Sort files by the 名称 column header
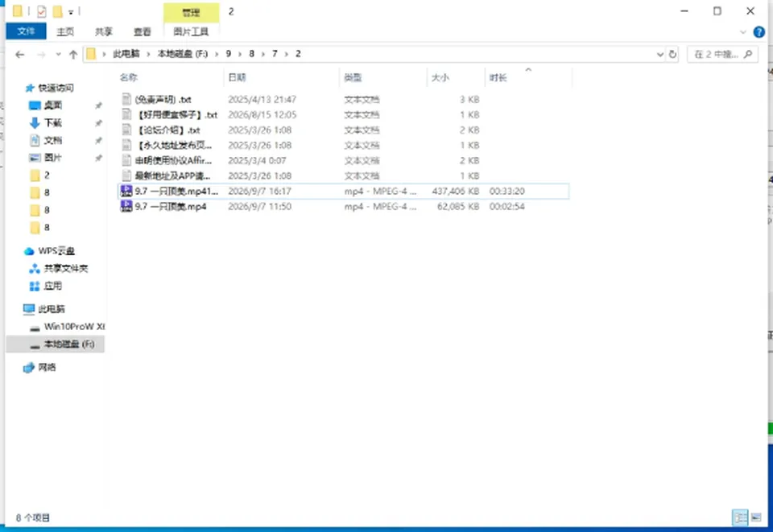 coord(129,77)
